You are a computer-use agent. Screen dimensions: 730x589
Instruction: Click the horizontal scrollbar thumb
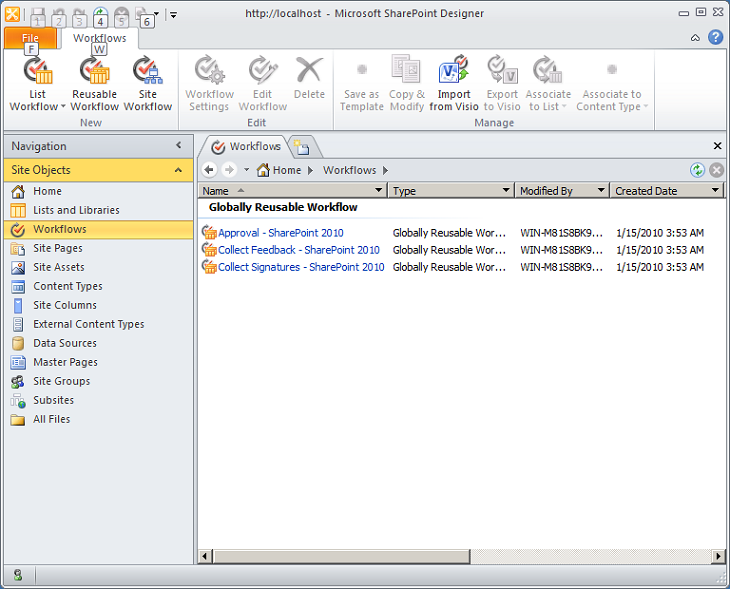(341, 556)
